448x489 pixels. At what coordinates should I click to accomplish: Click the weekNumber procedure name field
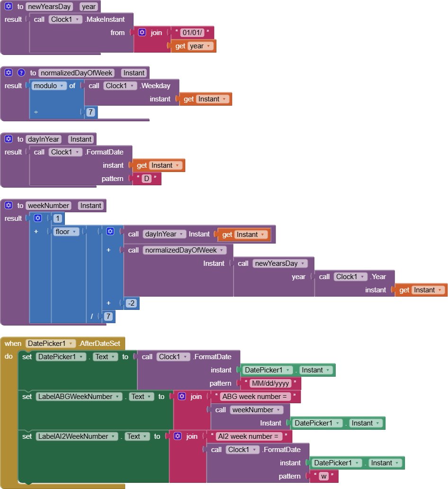(48, 206)
